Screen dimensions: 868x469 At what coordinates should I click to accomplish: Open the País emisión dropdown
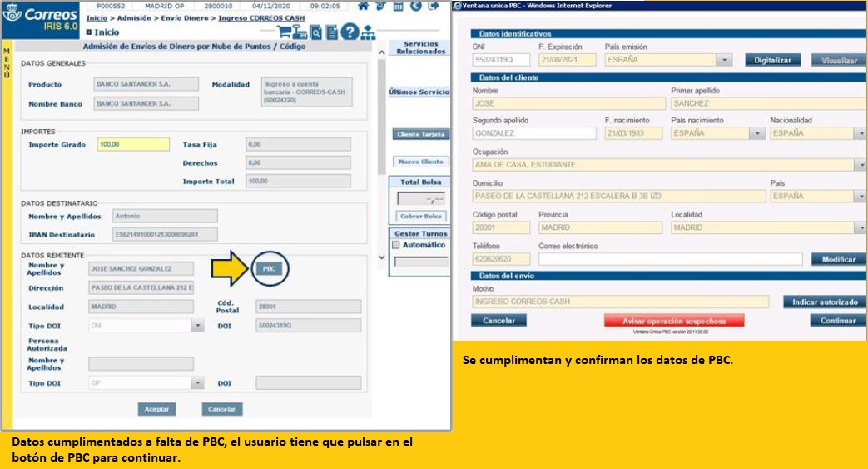pyautogui.click(x=725, y=60)
